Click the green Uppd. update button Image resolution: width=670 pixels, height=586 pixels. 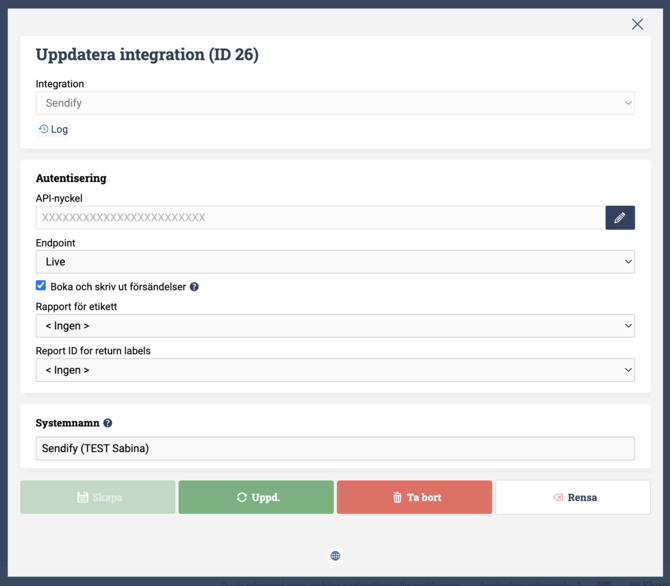click(256, 497)
